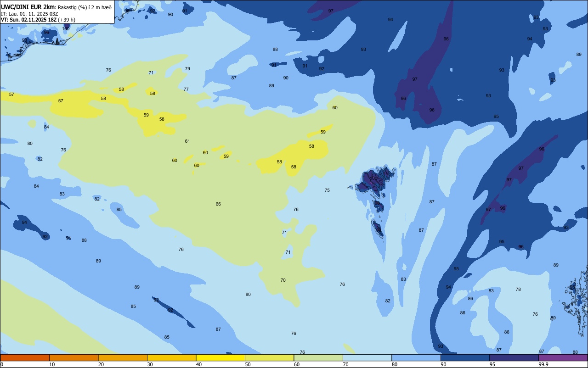Click the '61' humidity value on the map

pos(187,141)
